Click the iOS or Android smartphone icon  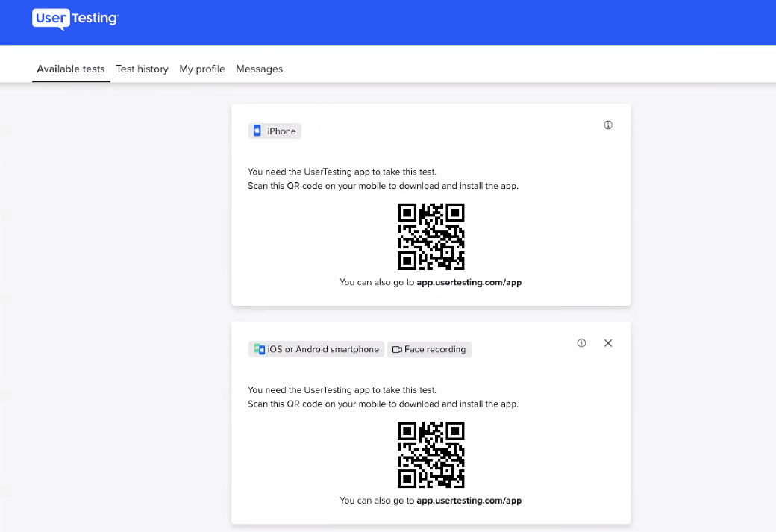259,349
